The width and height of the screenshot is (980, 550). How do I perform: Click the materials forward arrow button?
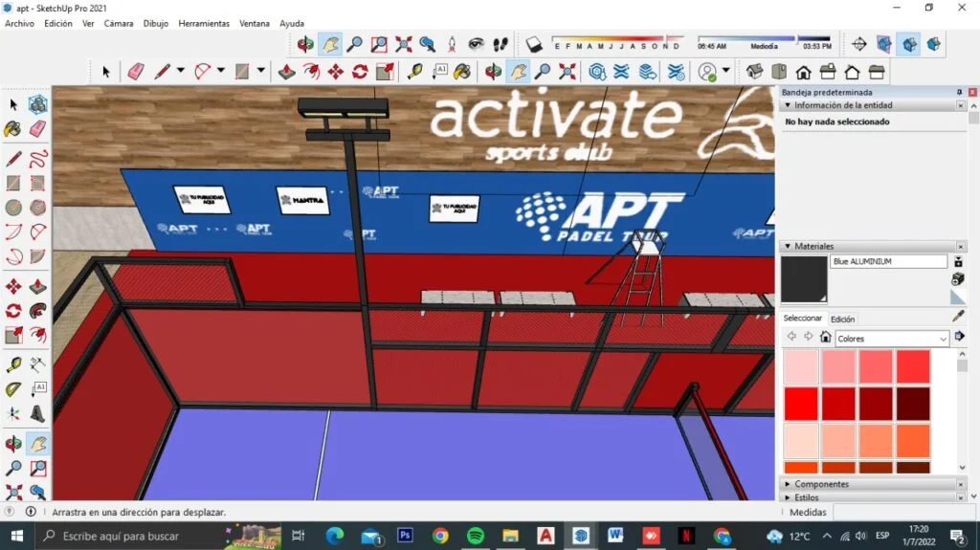click(808, 337)
